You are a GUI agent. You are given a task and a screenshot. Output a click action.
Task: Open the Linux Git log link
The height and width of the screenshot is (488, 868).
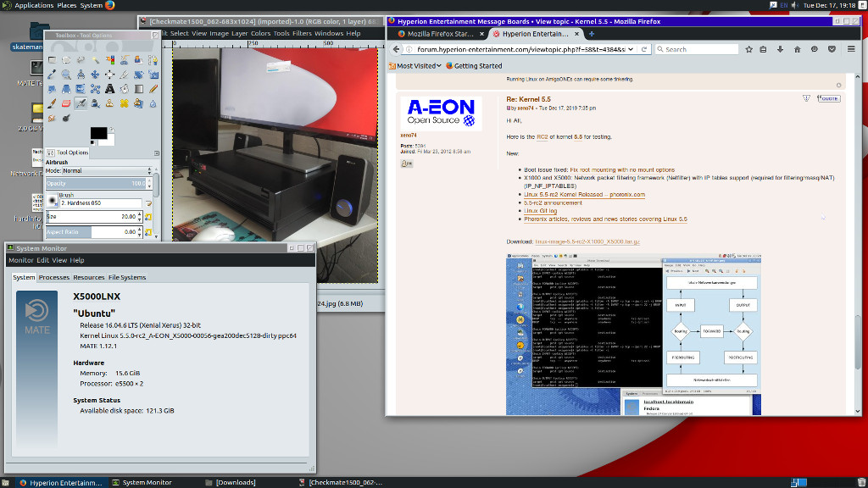pyautogui.click(x=540, y=211)
